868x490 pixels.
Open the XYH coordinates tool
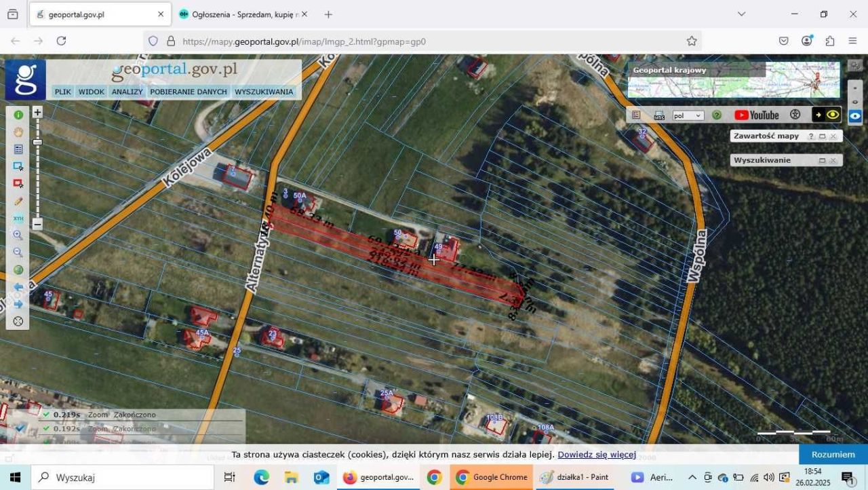[x=18, y=218]
